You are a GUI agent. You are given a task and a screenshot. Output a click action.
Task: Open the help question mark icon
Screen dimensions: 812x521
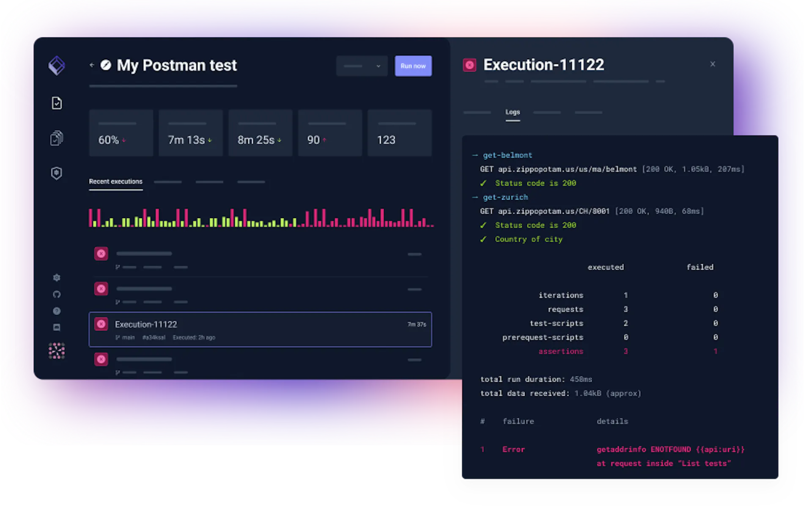pos(57,311)
